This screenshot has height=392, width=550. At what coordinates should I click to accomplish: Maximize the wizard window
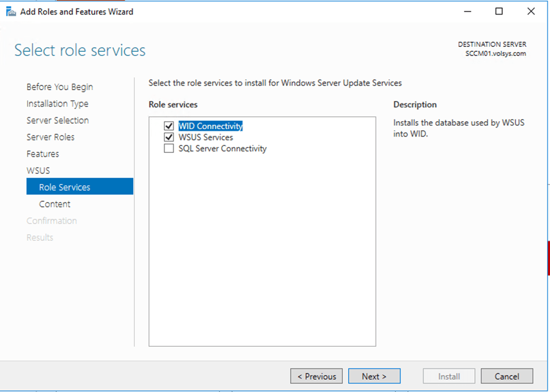[x=499, y=11]
